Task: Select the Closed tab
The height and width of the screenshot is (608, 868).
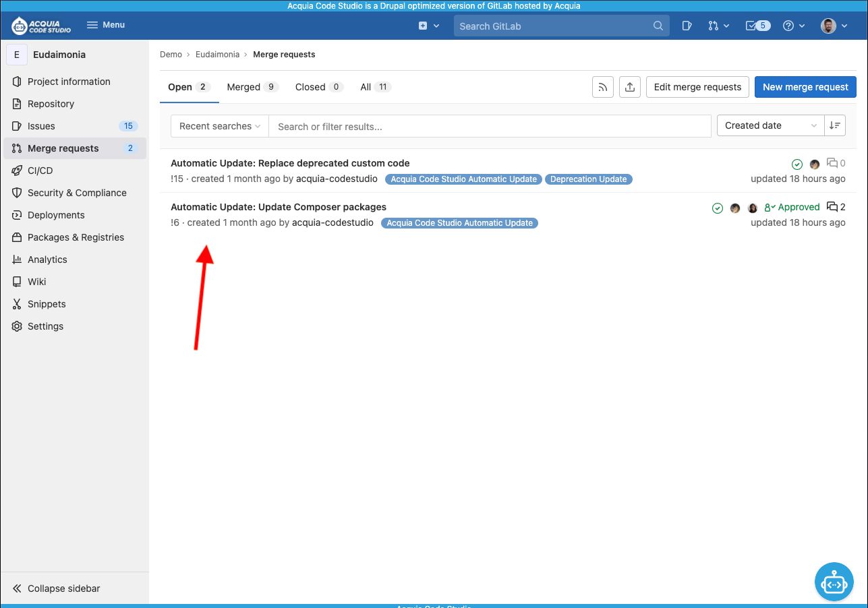Action: pyautogui.click(x=319, y=87)
